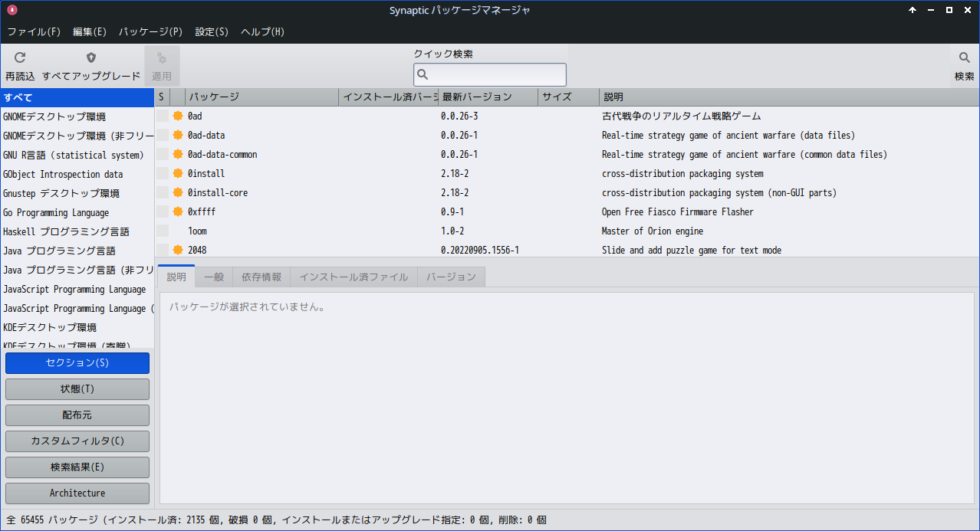Screen dimensions: 980x531
Task: Toggle status checkbox for 0ad-data
Action: (x=163, y=135)
